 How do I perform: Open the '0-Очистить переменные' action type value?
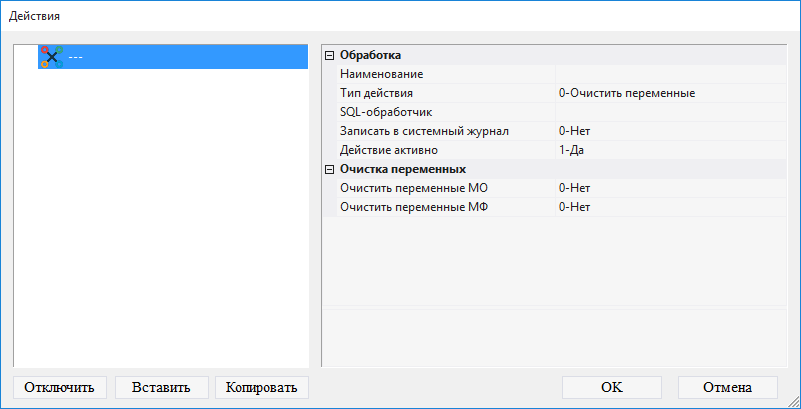click(x=670, y=93)
